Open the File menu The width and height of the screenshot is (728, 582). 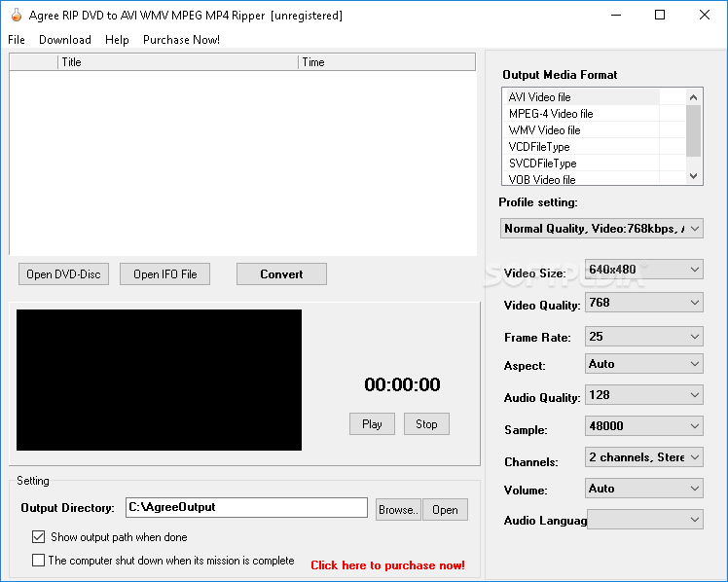(17, 40)
